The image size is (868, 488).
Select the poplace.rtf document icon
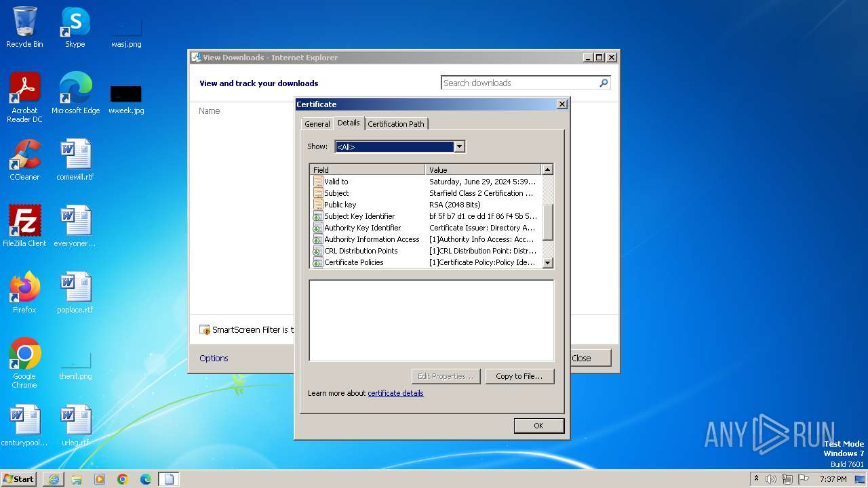(75, 293)
